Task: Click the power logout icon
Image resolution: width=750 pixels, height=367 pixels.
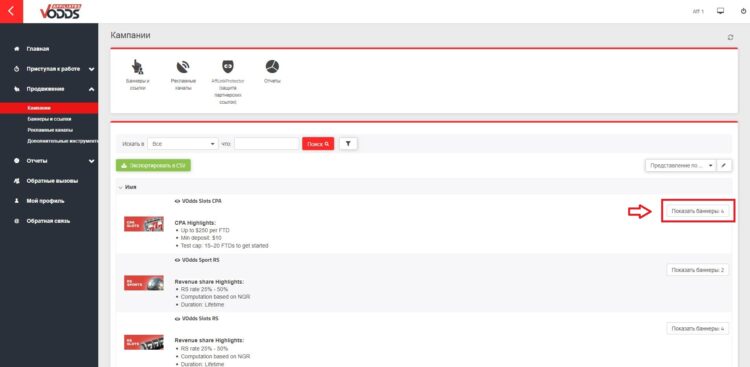Action: (x=743, y=11)
